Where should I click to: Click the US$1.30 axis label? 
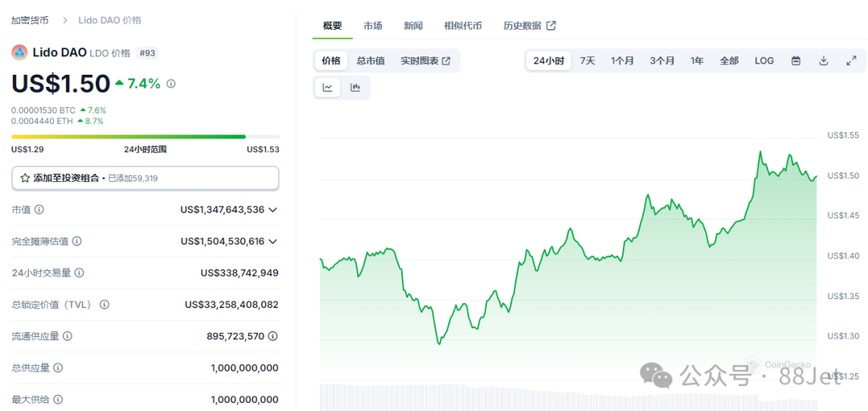pyautogui.click(x=842, y=336)
